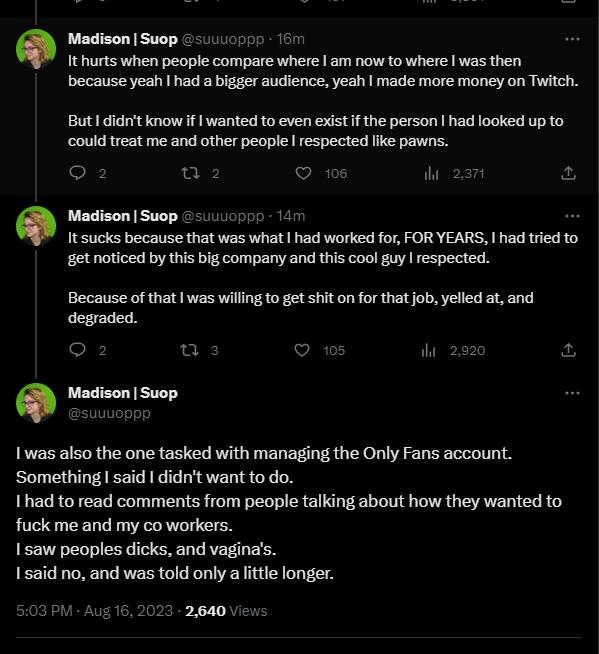Screen dimensions: 599x654
Task: Retweet the 16m tweet about Twitch
Action: 190,173
